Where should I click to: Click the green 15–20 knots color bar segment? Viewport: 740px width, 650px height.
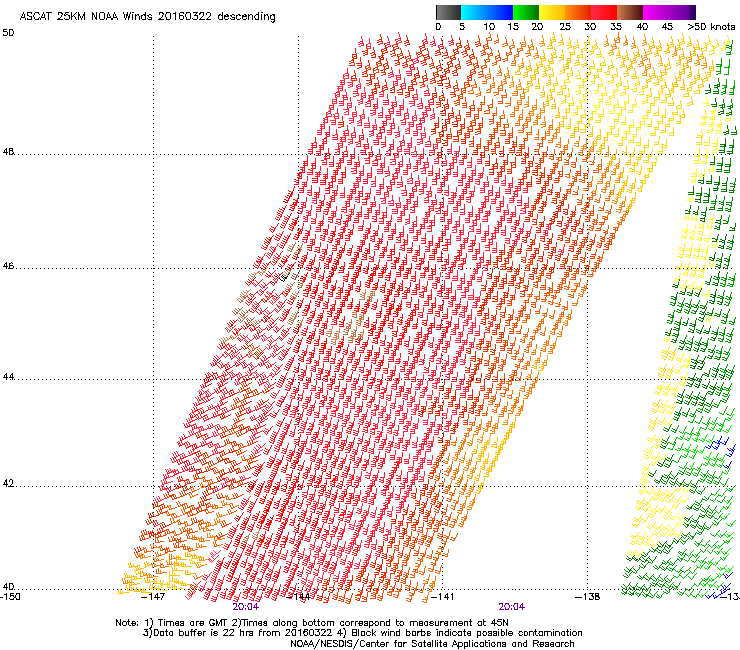[x=526, y=12]
